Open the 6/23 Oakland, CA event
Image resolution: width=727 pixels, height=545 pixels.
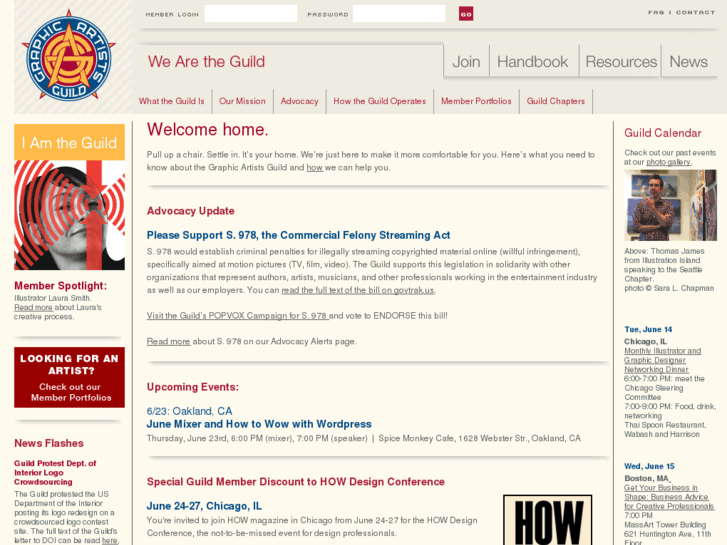(x=189, y=411)
